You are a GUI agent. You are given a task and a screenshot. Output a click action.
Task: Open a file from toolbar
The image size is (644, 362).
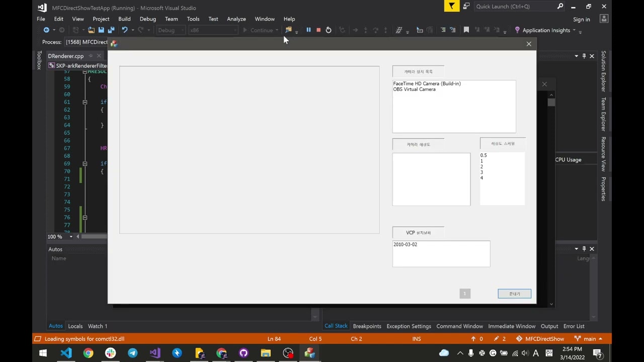[x=91, y=30]
